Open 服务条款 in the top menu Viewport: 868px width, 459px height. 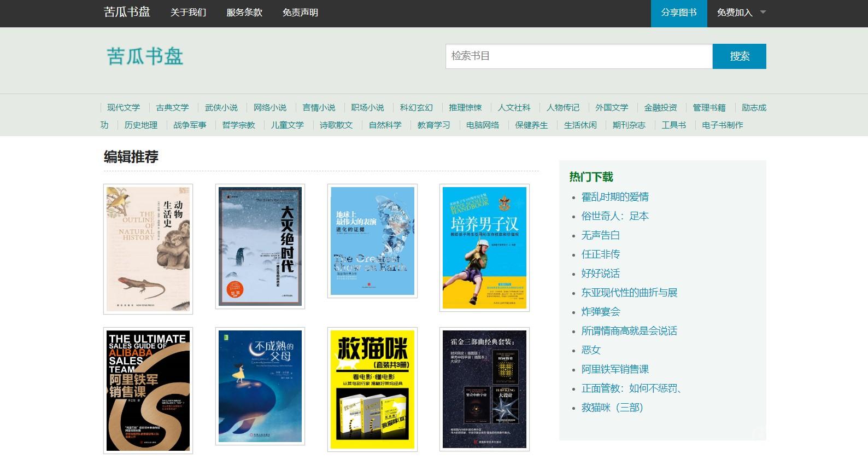pyautogui.click(x=244, y=13)
